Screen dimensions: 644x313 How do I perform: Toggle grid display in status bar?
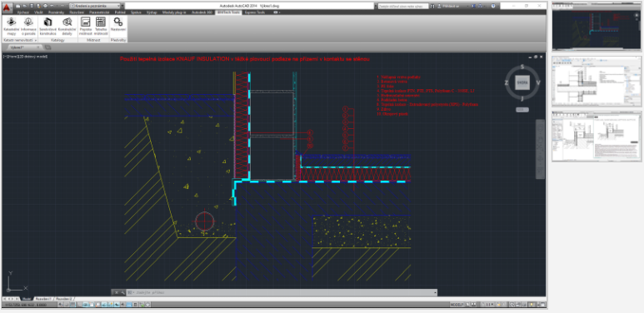(x=72, y=305)
